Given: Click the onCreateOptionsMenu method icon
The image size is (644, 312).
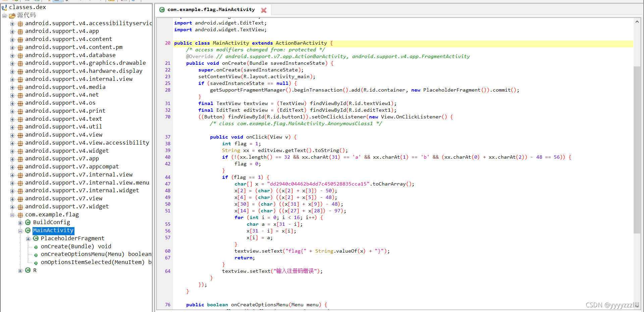Looking at the screenshot, I should tap(36, 255).
